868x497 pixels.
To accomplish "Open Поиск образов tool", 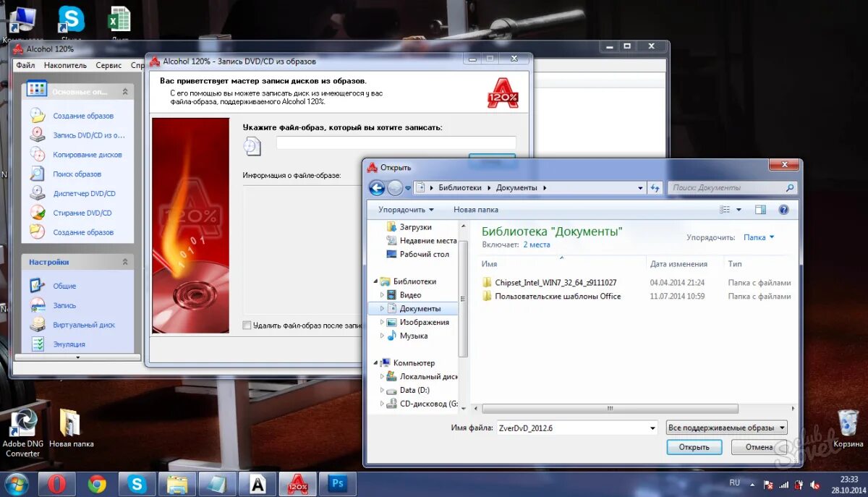I will pyautogui.click(x=77, y=174).
